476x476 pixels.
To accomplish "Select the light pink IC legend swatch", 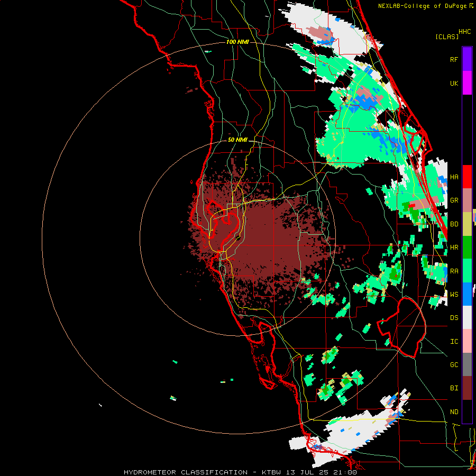I will pyautogui.click(x=467, y=341).
